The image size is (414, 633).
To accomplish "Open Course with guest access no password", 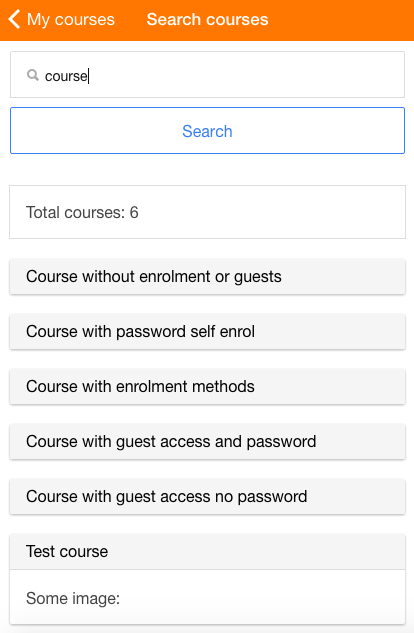I will tap(207, 496).
